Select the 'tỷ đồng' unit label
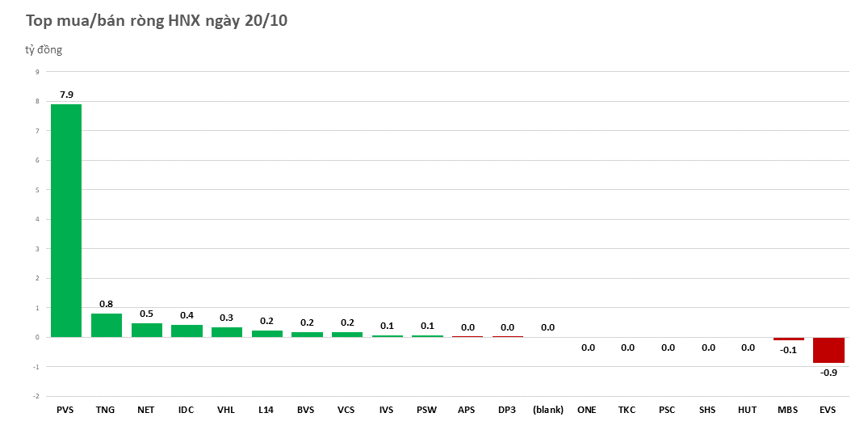The width and height of the screenshot is (868, 434). coord(44,50)
